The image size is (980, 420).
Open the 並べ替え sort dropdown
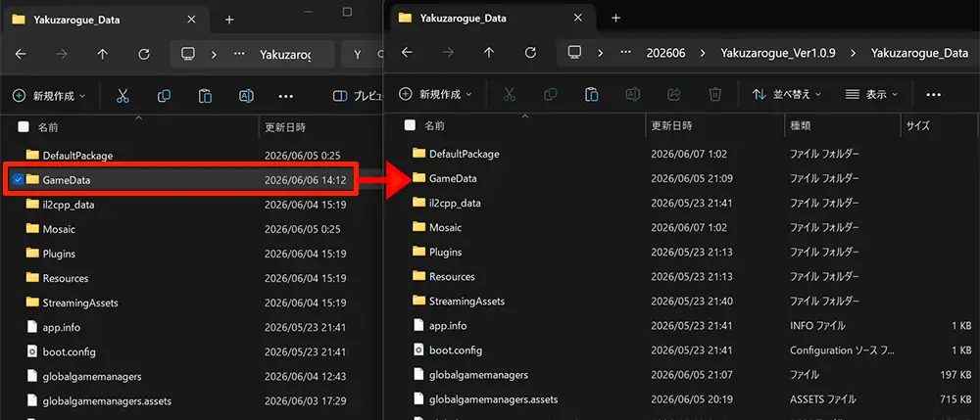pyautogui.click(x=786, y=94)
